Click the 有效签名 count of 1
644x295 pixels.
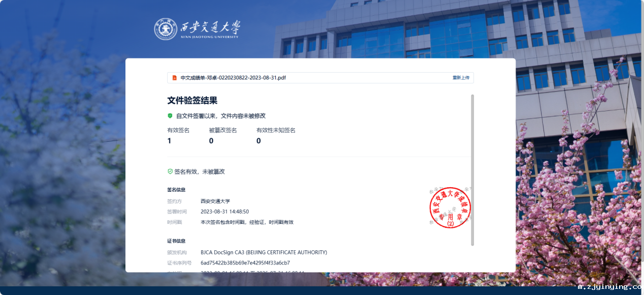point(169,141)
